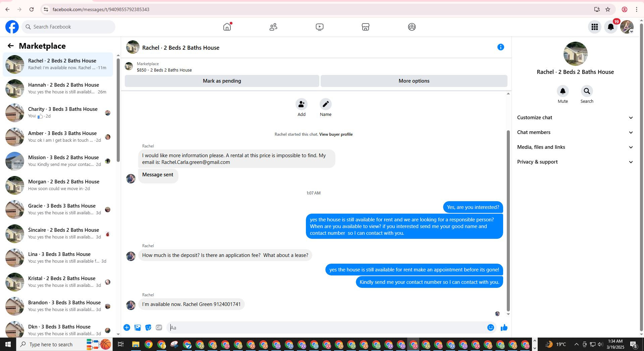
Task: Choose a sticker with the sticker icon
Action: [x=148, y=327]
